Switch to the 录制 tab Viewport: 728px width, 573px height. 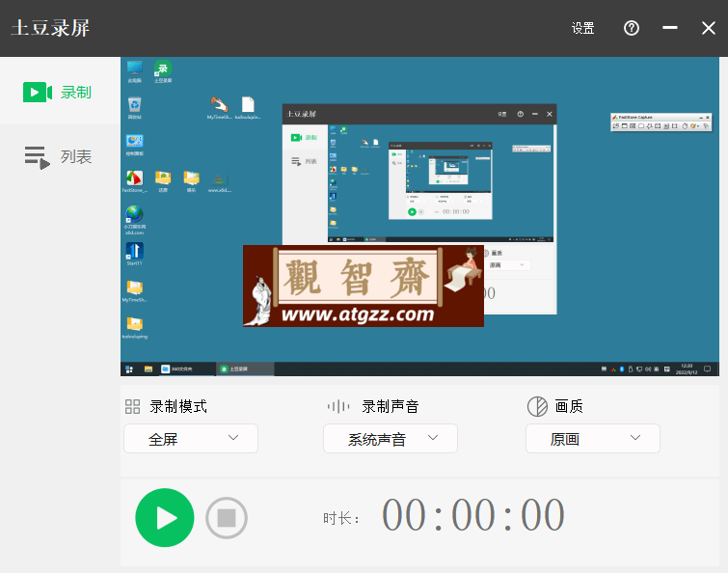[x=60, y=92]
